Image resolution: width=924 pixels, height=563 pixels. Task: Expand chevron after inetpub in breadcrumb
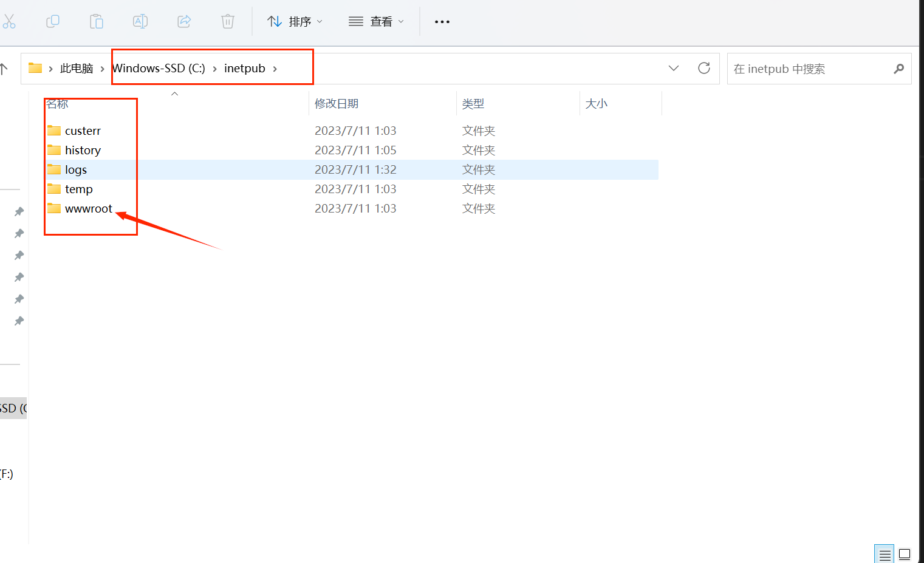click(275, 69)
